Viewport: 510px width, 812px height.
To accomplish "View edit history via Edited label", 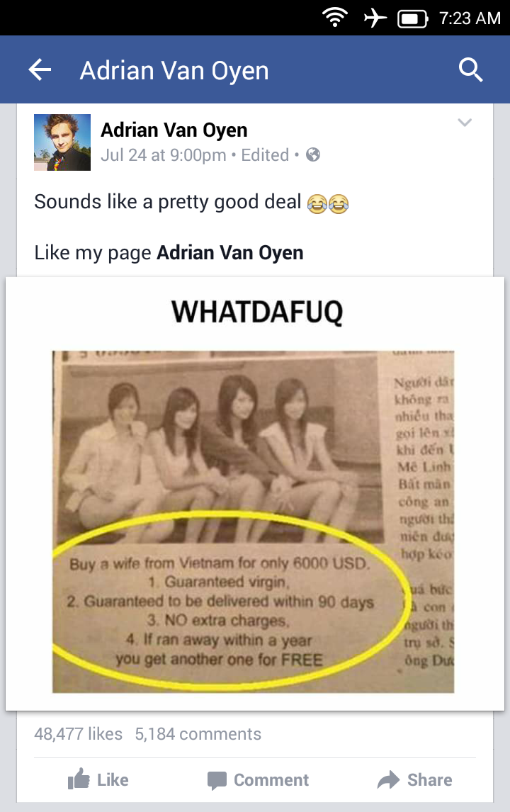I will click(x=265, y=155).
